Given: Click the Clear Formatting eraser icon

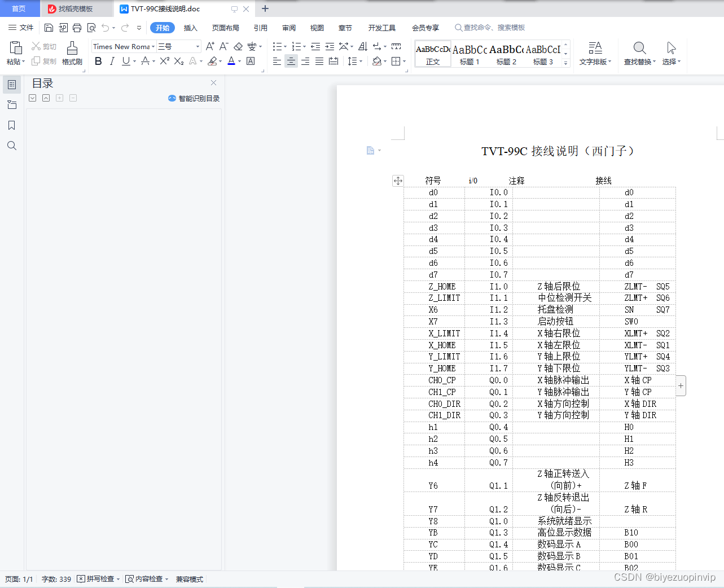Looking at the screenshot, I should tap(238, 46).
